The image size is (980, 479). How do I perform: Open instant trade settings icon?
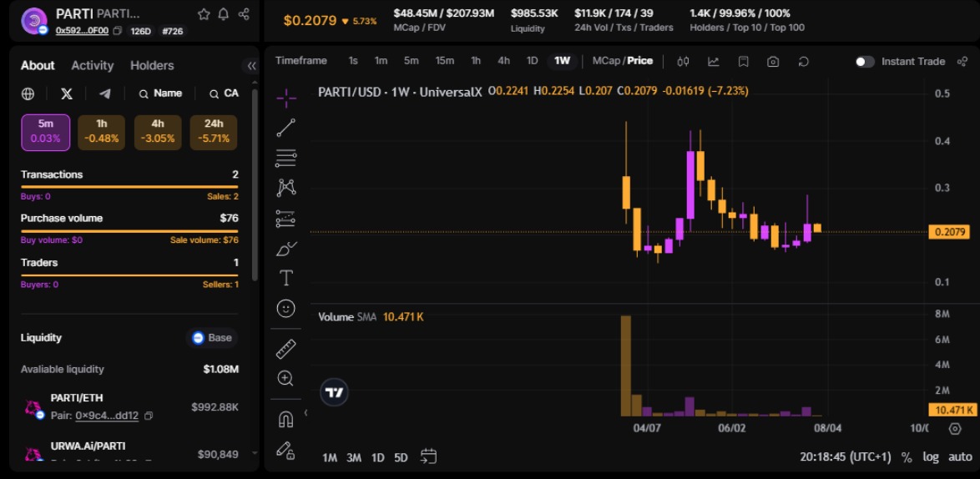click(962, 61)
